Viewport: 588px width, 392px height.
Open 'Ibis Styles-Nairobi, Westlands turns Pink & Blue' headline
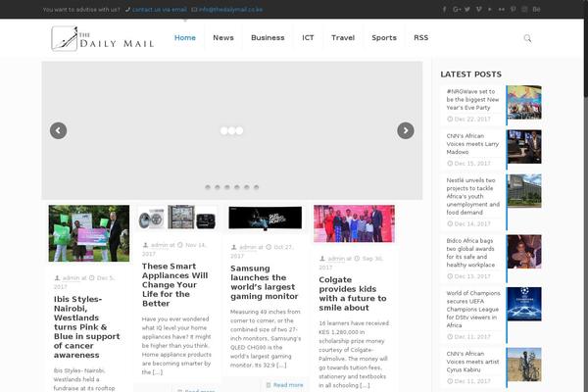87,326
